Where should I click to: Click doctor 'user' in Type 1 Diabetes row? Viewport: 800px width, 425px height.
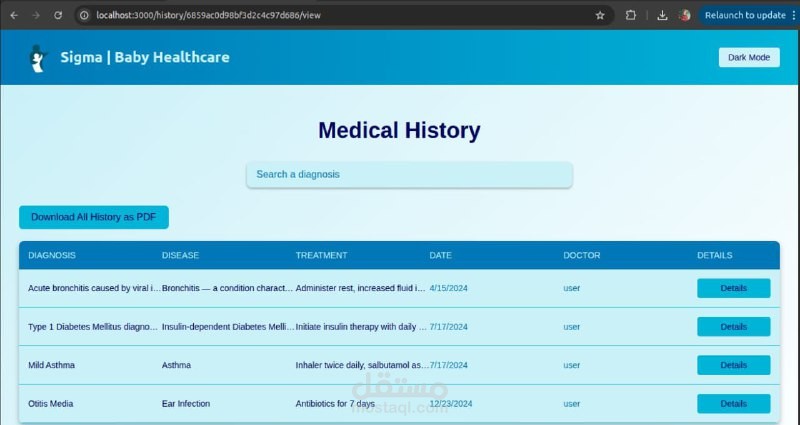point(571,327)
